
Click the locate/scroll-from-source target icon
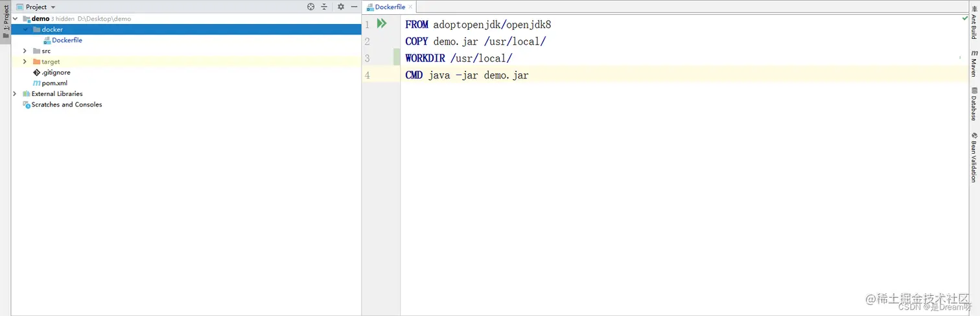[x=310, y=6]
